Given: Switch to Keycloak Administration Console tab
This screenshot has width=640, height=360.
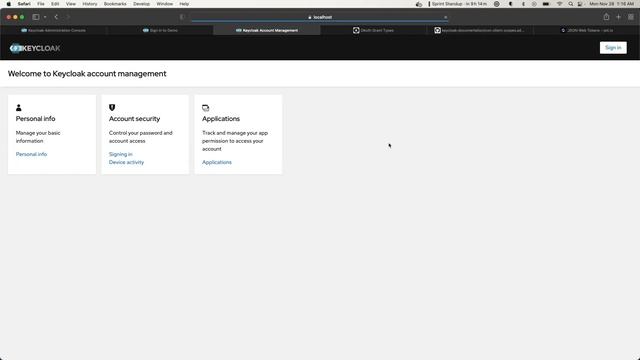Looking at the screenshot, I should (x=53, y=30).
